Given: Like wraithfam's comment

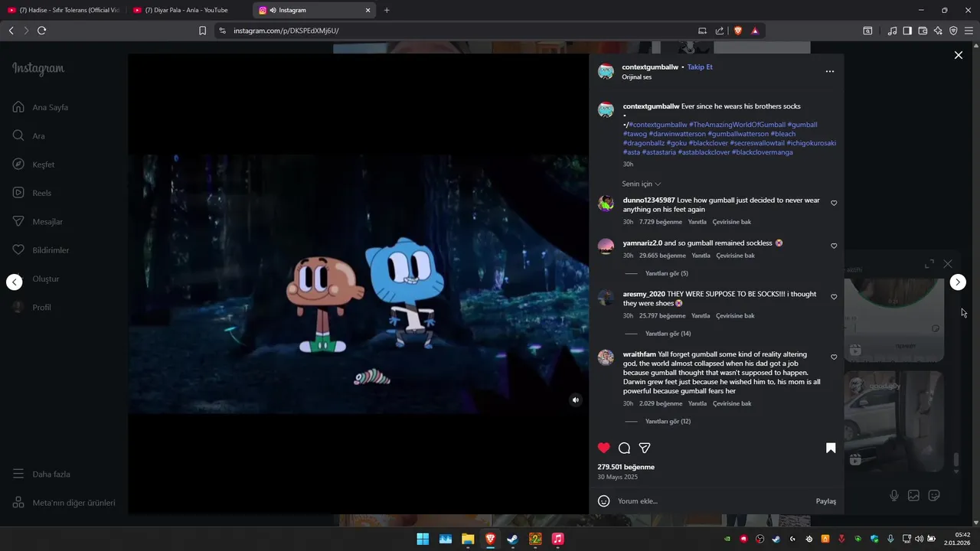Looking at the screenshot, I should [x=834, y=357].
